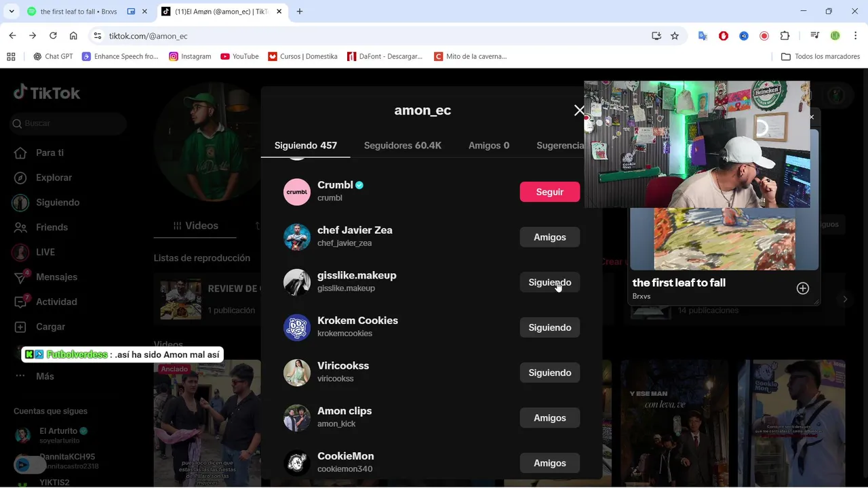Open the Más three-dot menu
This screenshot has width=868, height=488.
pyautogui.click(x=20, y=376)
